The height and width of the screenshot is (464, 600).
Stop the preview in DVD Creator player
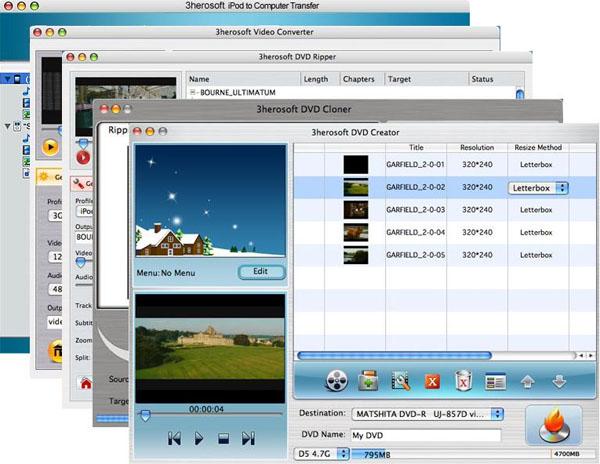coord(223,438)
